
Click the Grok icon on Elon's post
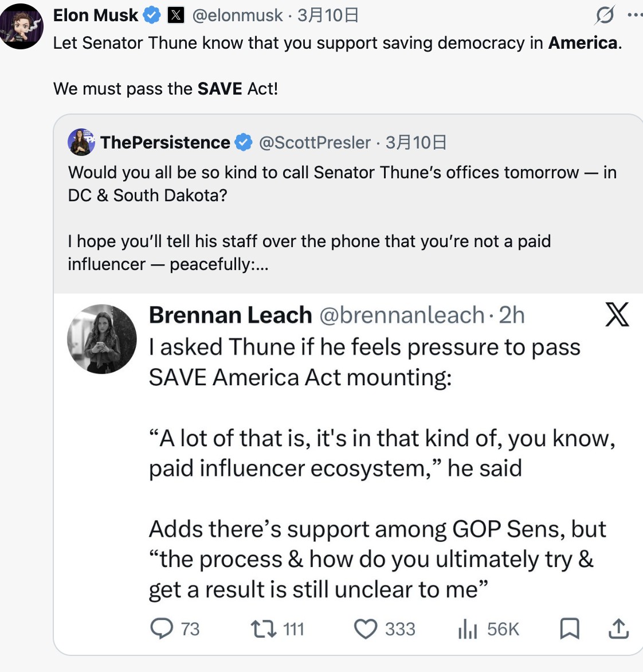click(x=605, y=15)
